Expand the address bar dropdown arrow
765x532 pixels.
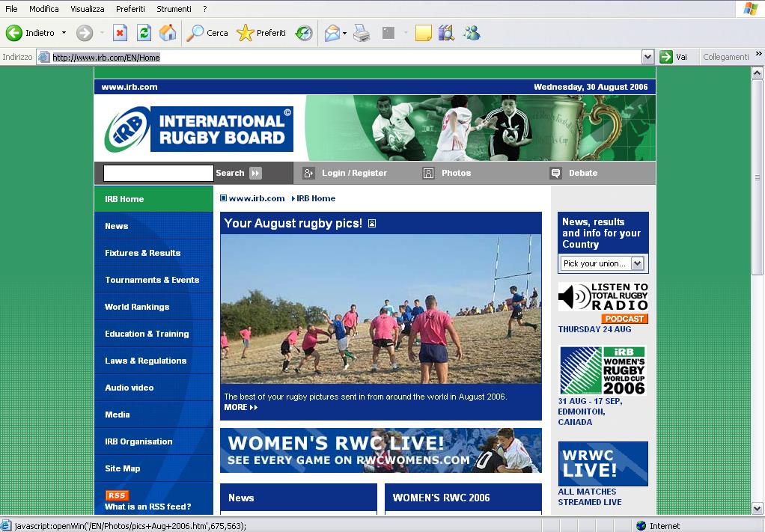[647, 57]
